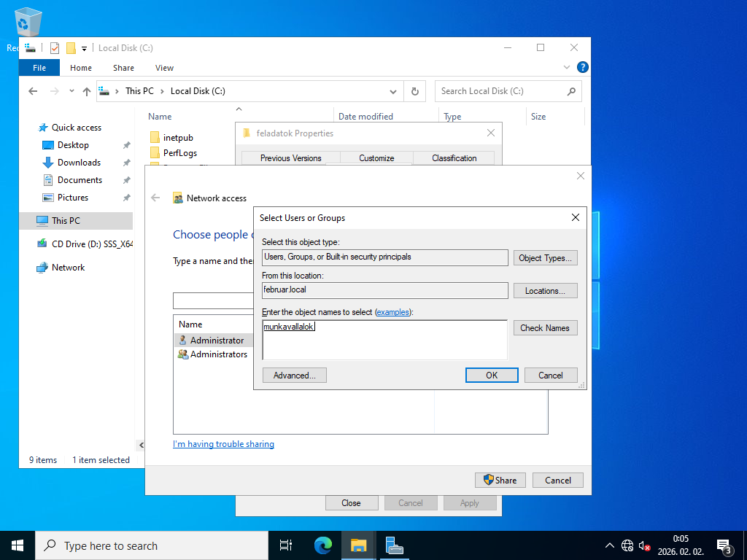Click Advanced in Select Users dialog
This screenshot has height=560, width=747.
click(295, 376)
